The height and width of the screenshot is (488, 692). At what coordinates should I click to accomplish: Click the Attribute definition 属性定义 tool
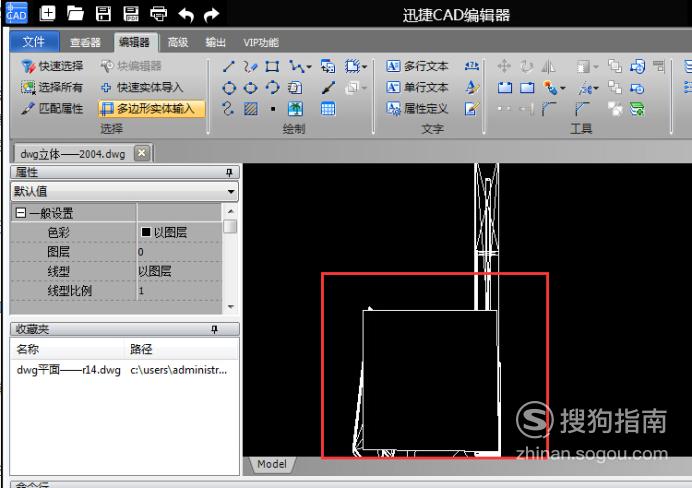point(417,109)
